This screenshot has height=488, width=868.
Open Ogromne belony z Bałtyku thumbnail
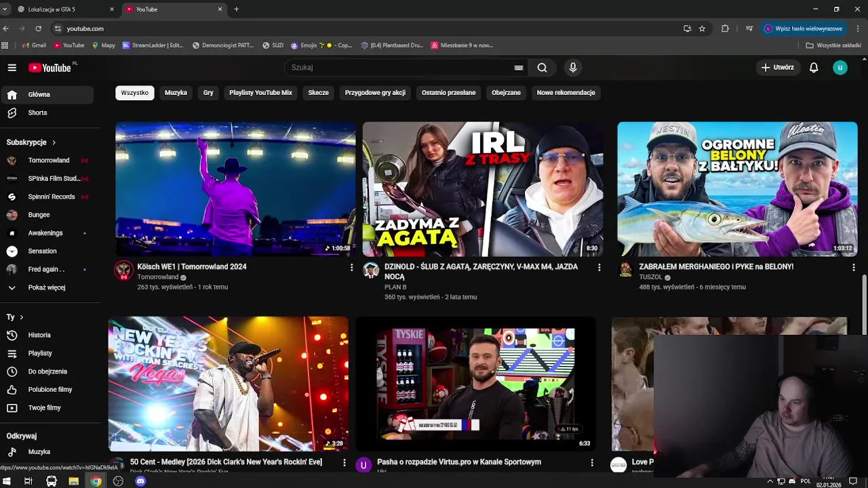tap(737, 189)
